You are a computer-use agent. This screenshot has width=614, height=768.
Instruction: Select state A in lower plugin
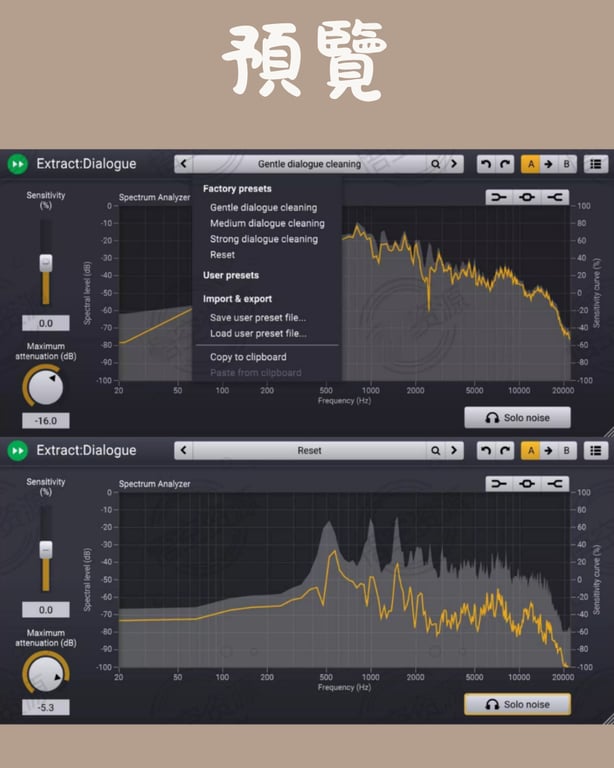(x=530, y=450)
